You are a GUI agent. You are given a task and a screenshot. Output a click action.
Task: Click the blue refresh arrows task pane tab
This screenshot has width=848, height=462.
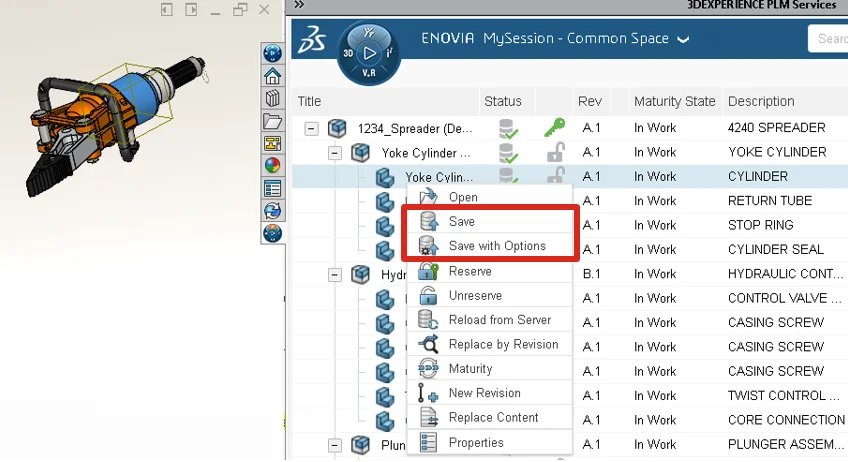(x=273, y=210)
